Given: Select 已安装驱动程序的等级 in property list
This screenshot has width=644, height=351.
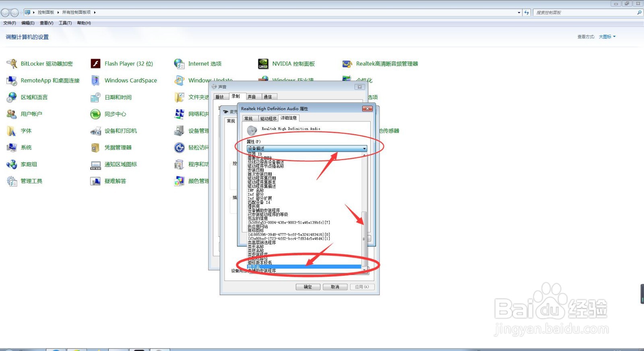Looking at the screenshot, I should 268,214.
